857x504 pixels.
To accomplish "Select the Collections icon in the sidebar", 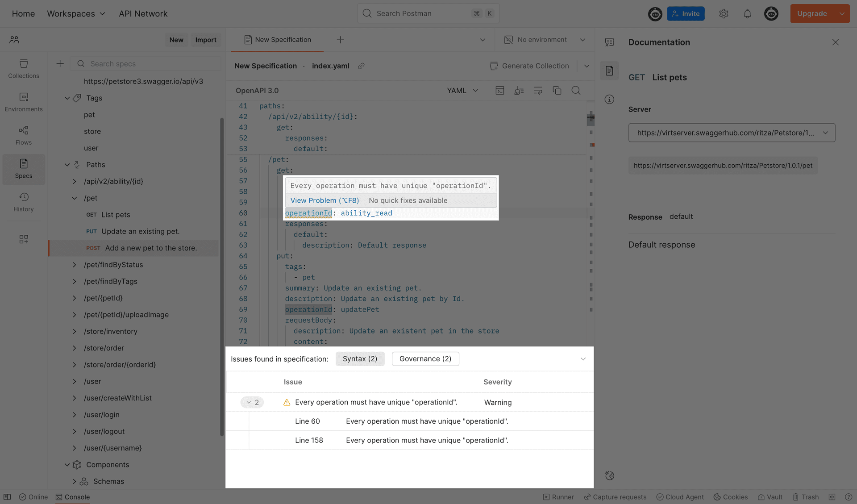I will point(23,64).
